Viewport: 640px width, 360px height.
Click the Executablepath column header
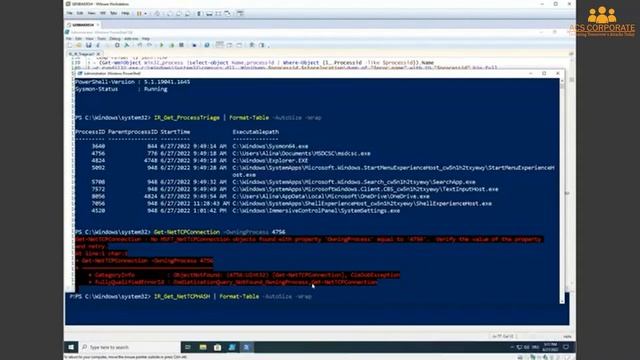coord(256,132)
